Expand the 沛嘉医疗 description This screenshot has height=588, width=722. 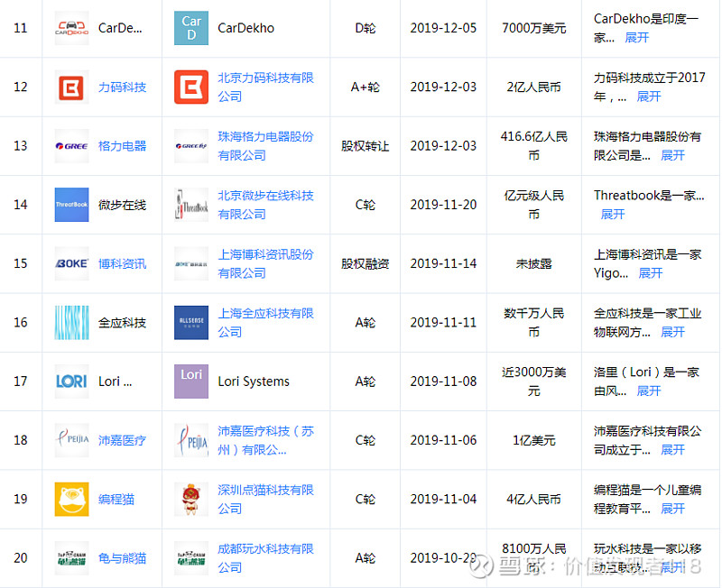672,450
